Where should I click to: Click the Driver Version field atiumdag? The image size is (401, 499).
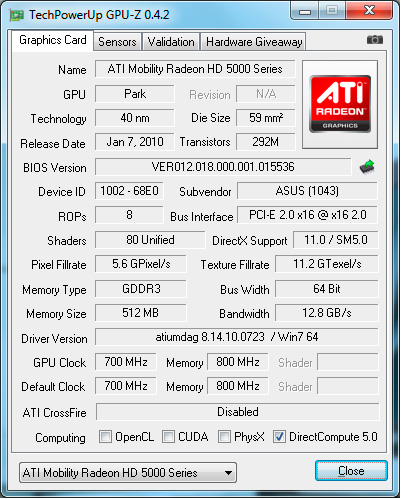pyautogui.click(x=237, y=337)
